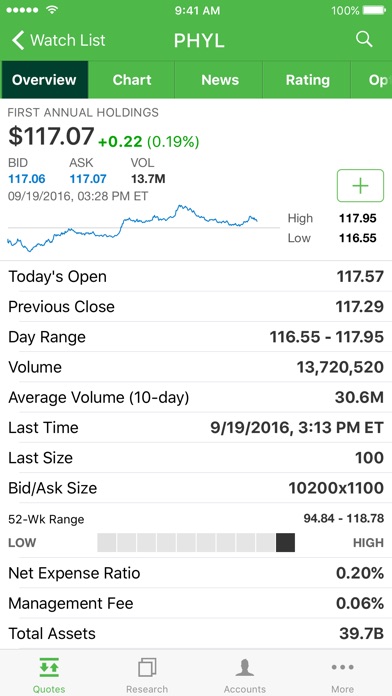The width and height of the screenshot is (392, 696).
Task: Tap the Wi-Fi status icon
Action: [53, 10]
